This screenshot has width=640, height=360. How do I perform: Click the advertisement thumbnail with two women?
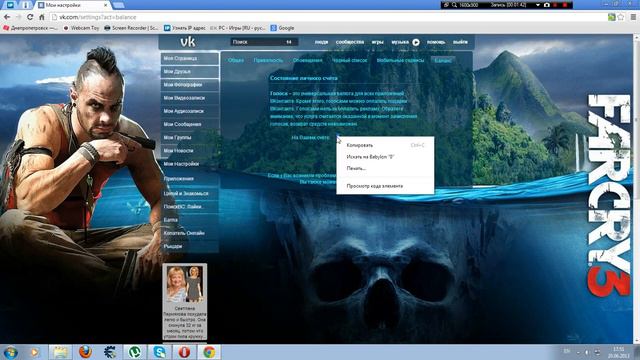click(x=184, y=284)
